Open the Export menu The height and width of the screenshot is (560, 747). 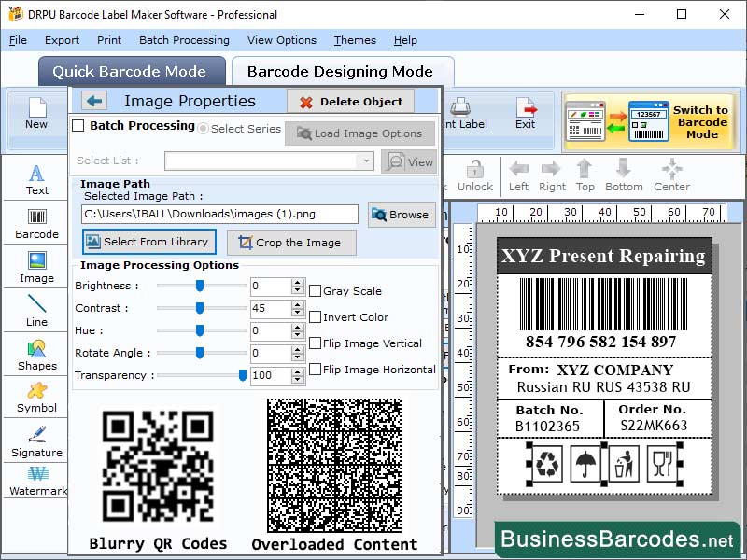(62, 40)
